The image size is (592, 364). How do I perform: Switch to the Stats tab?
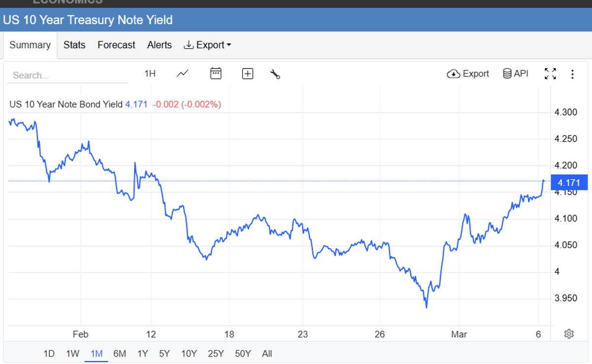[74, 45]
